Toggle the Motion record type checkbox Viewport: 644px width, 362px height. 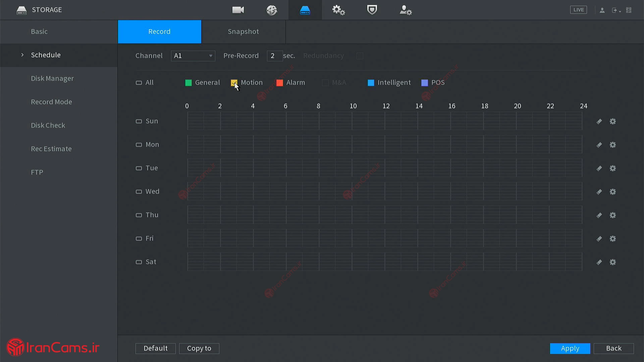234,82
